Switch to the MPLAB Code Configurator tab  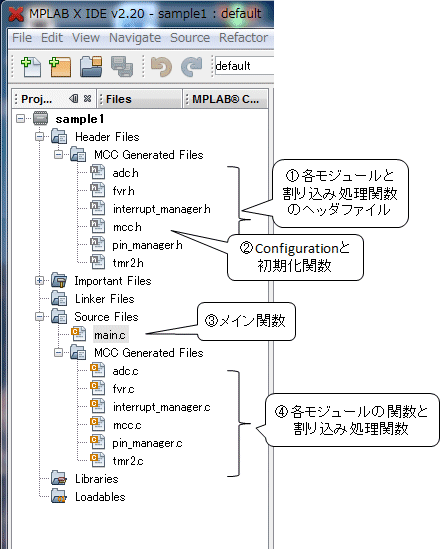pos(225,99)
